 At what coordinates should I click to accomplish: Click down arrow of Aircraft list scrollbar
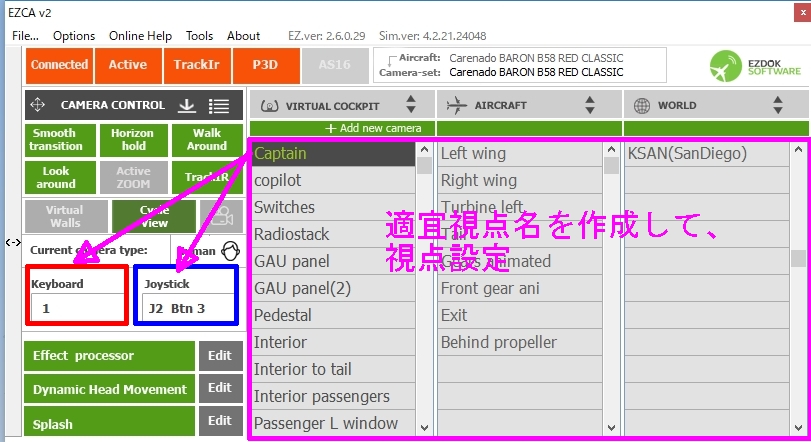click(x=611, y=428)
